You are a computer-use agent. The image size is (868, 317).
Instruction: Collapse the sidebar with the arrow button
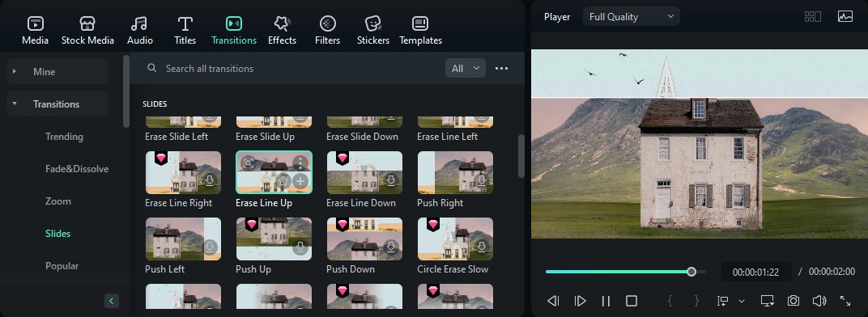pos(111,301)
